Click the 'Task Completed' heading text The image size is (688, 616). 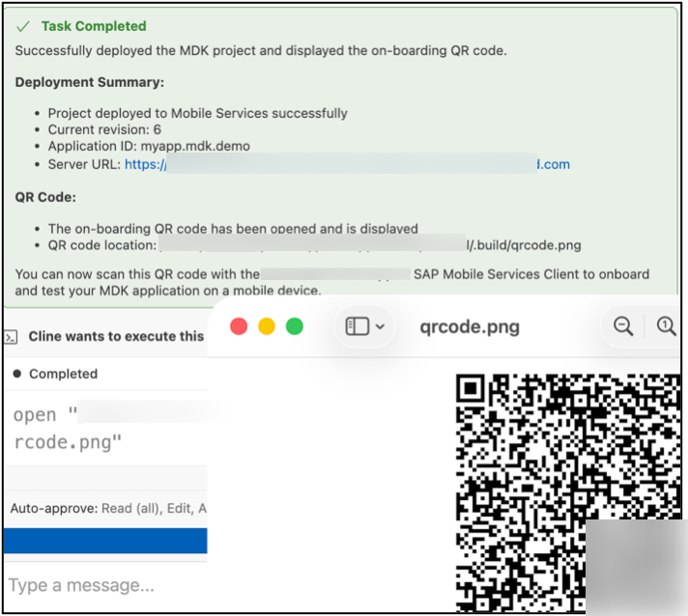(x=94, y=26)
